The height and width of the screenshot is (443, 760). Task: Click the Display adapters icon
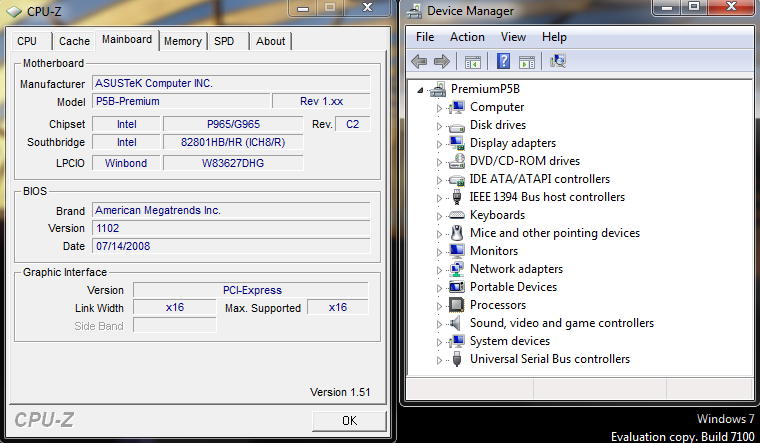(457, 143)
